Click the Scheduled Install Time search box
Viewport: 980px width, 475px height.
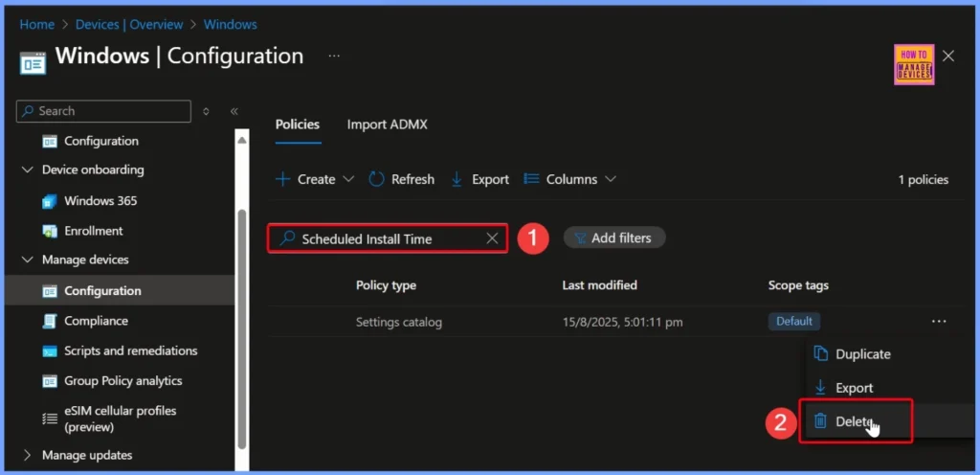pos(388,238)
